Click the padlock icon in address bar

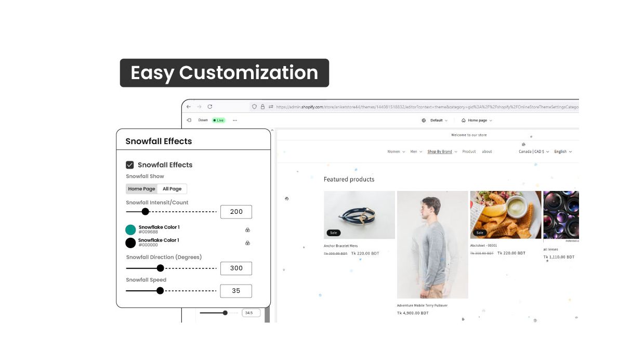coord(262,107)
